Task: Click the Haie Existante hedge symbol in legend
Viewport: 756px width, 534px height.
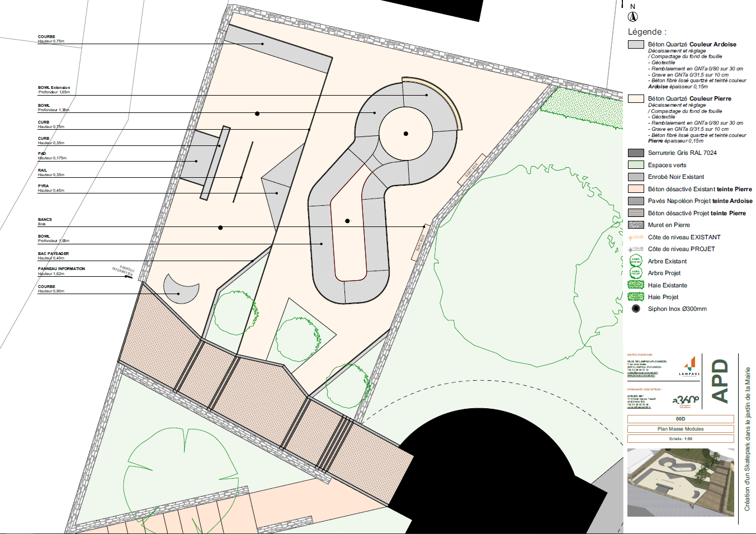Action: (636, 285)
